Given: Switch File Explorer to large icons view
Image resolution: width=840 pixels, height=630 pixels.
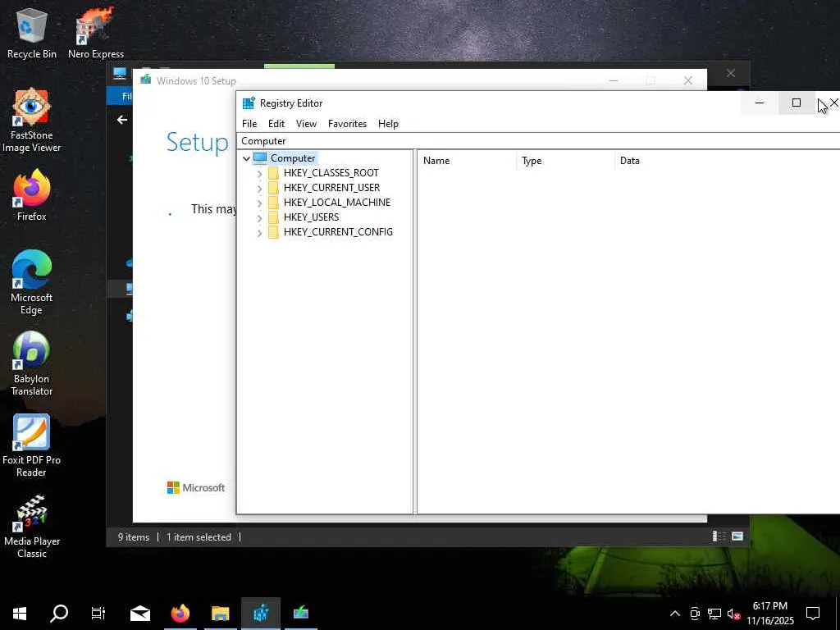Looking at the screenshot, I should click(x=737, y=536).
